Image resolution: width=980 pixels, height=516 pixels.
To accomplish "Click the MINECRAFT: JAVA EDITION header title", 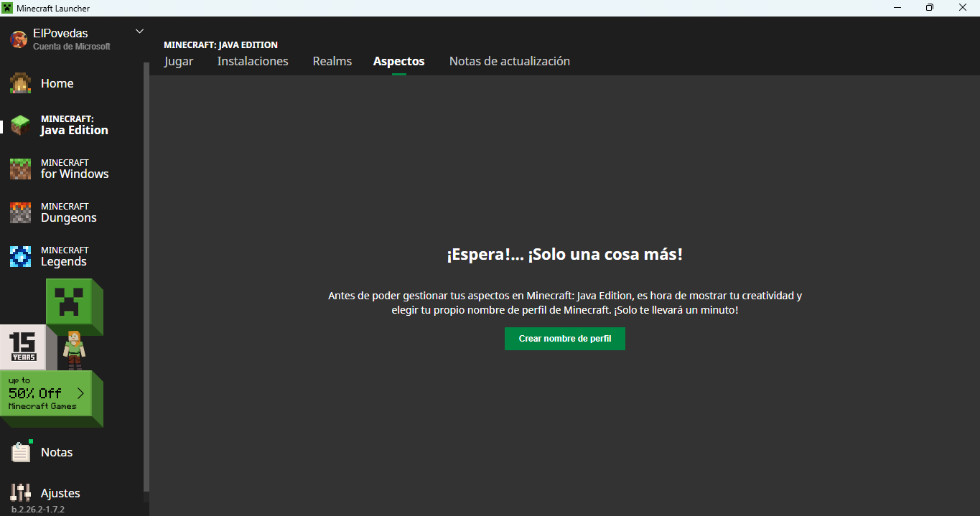I will click(220, 44).
